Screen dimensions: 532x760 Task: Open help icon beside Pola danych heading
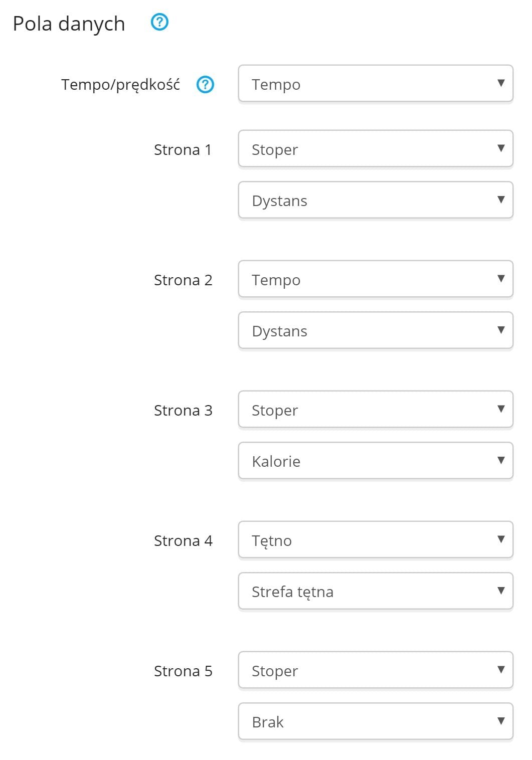tap(159, 22)
